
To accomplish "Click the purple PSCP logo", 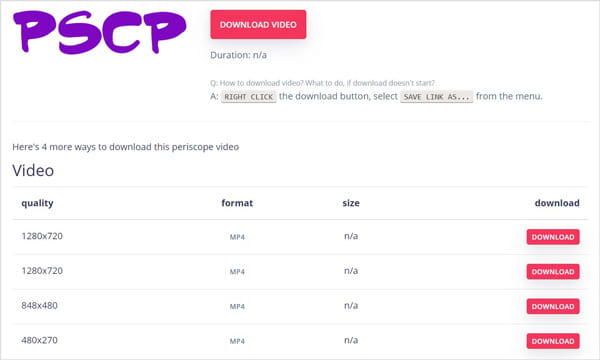I will tap(99, 32).
